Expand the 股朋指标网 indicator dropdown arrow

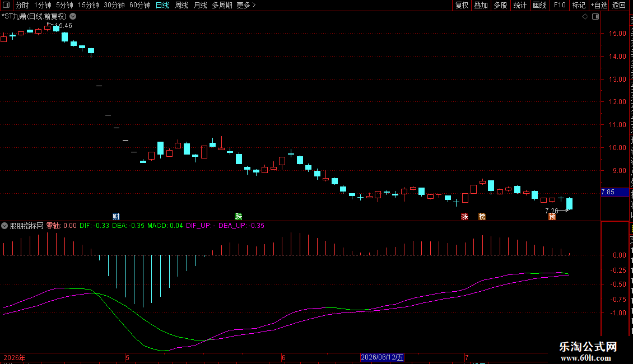4,226
